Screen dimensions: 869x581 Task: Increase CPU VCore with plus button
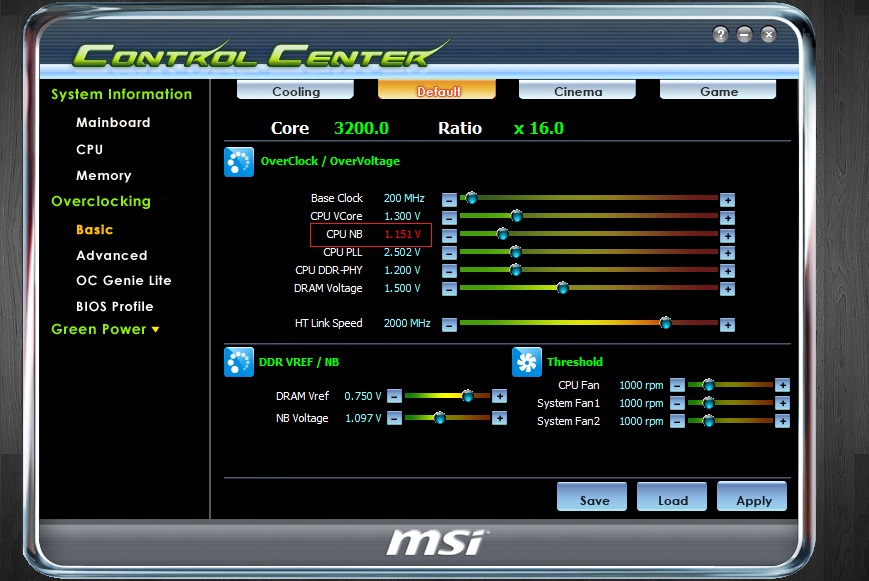pos(727,218)
